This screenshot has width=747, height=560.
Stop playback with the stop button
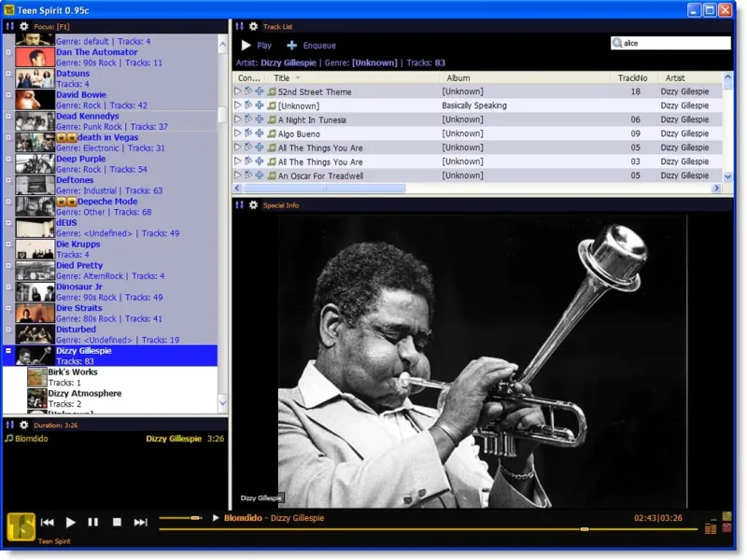click(x=117, y=523)
